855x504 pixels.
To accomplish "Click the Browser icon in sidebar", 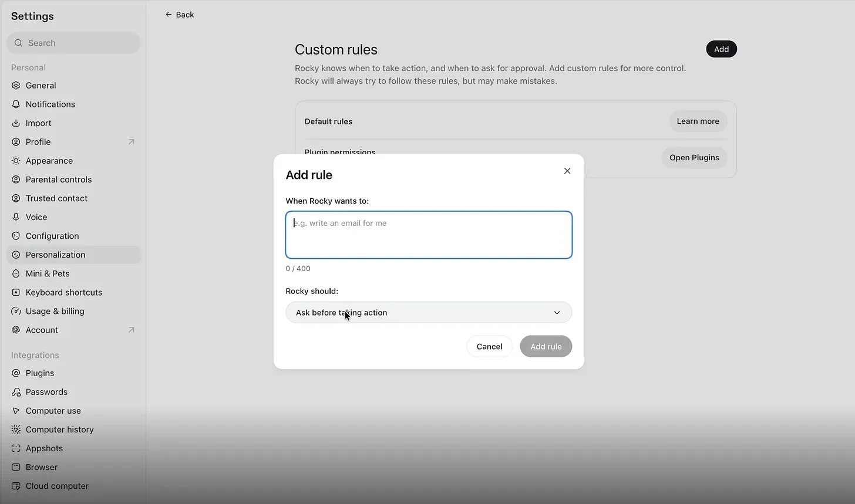I will tap(16, 467).
